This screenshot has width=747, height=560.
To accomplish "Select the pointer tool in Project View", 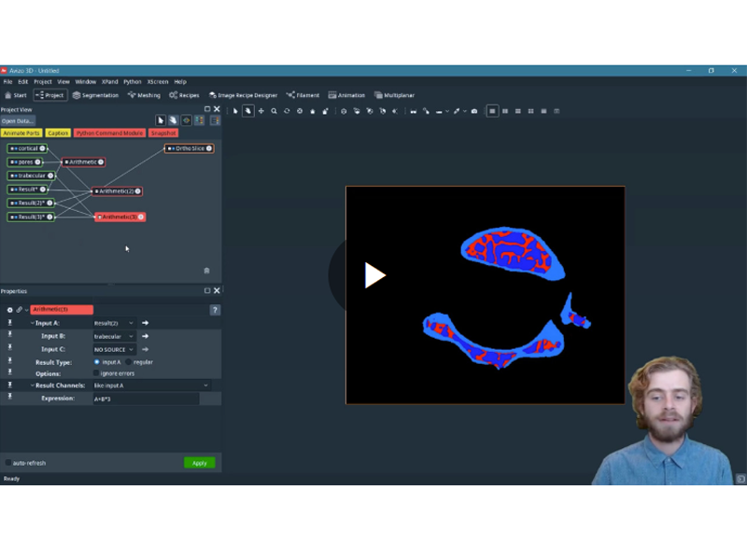I will (x=161, y=120).
